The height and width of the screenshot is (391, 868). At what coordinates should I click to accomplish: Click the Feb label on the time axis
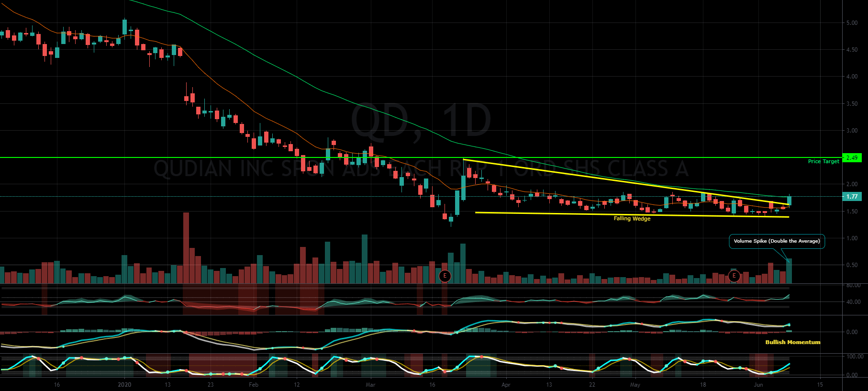point(254,385)
